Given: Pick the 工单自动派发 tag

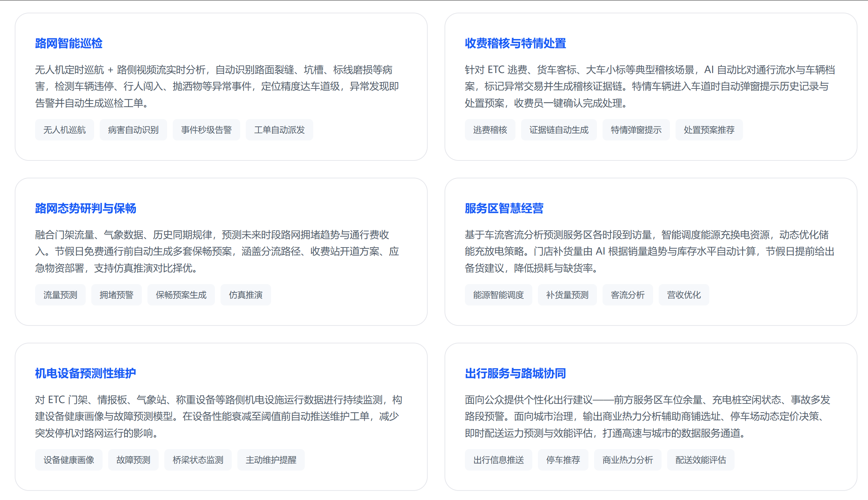Looking at the screenshot, I should pos(280,130).
